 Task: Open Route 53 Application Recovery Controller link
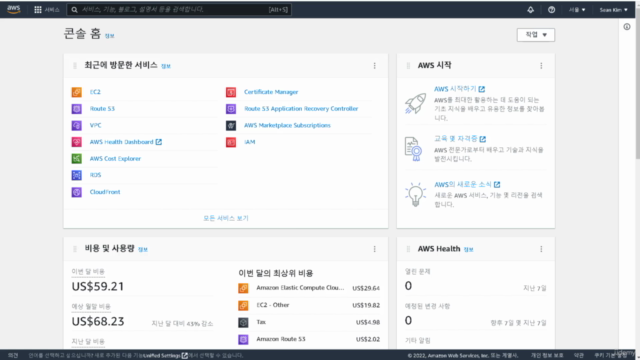click(x=301, y=109)
